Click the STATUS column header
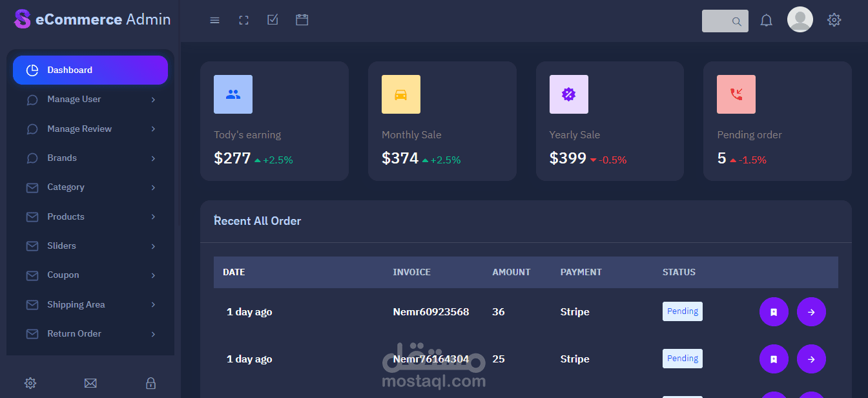This screenshot has height=398, width=868. [x=679, y=272]
